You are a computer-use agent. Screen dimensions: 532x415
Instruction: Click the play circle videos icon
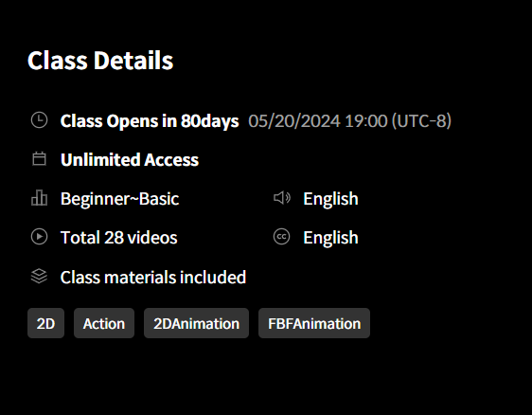pyautogui.click(x=40, y=237)
